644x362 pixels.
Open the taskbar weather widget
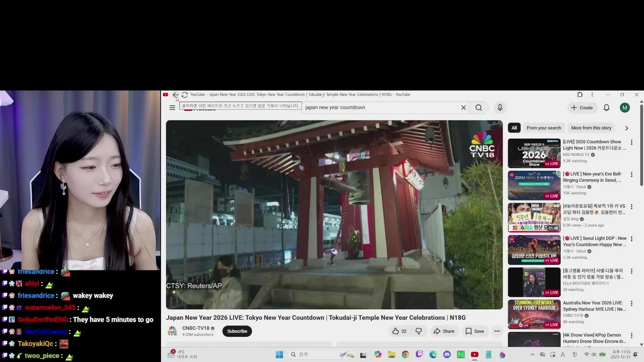tap(181, 354)
